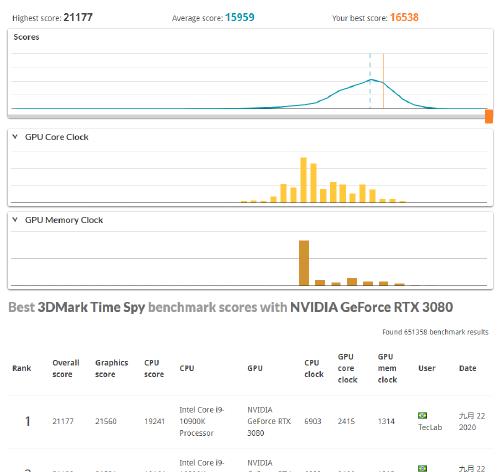Click the Highest score value 21177 at top
This screenshot has height=472, width=500.
pyautogui.click(x=78, y=17)
